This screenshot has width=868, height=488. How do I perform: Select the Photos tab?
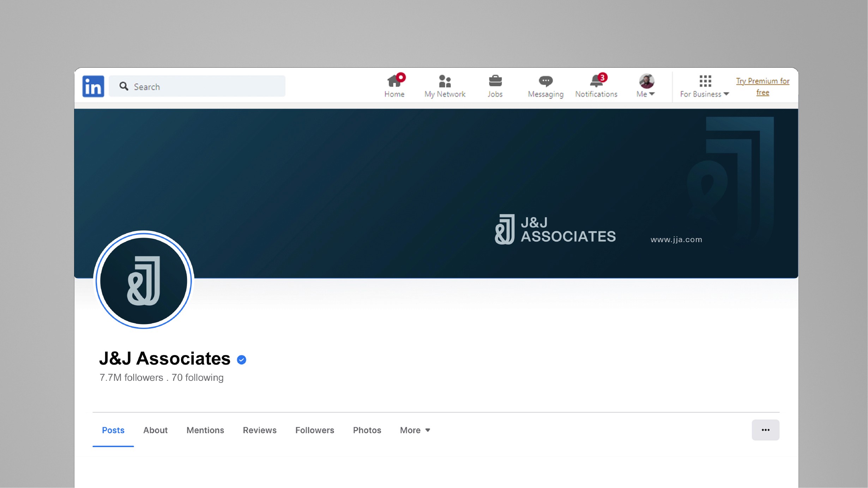[x=367, y=430]
